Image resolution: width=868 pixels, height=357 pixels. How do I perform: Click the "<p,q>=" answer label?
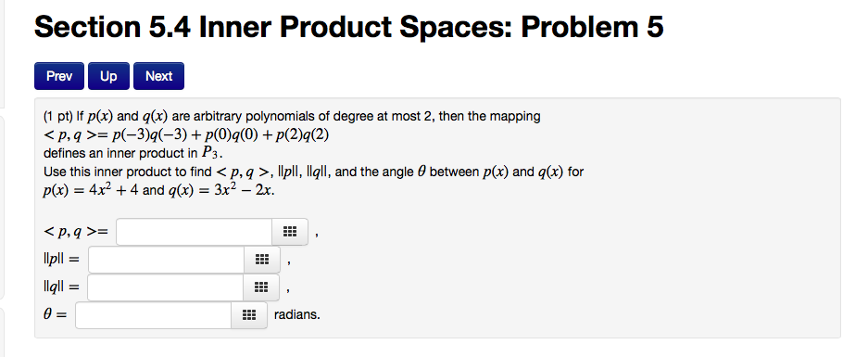76,232
